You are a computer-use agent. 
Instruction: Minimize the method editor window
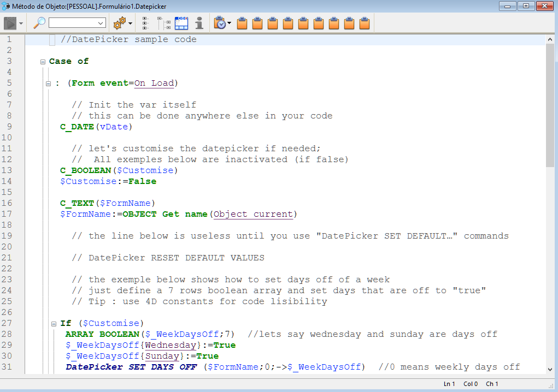pos(508,6)
